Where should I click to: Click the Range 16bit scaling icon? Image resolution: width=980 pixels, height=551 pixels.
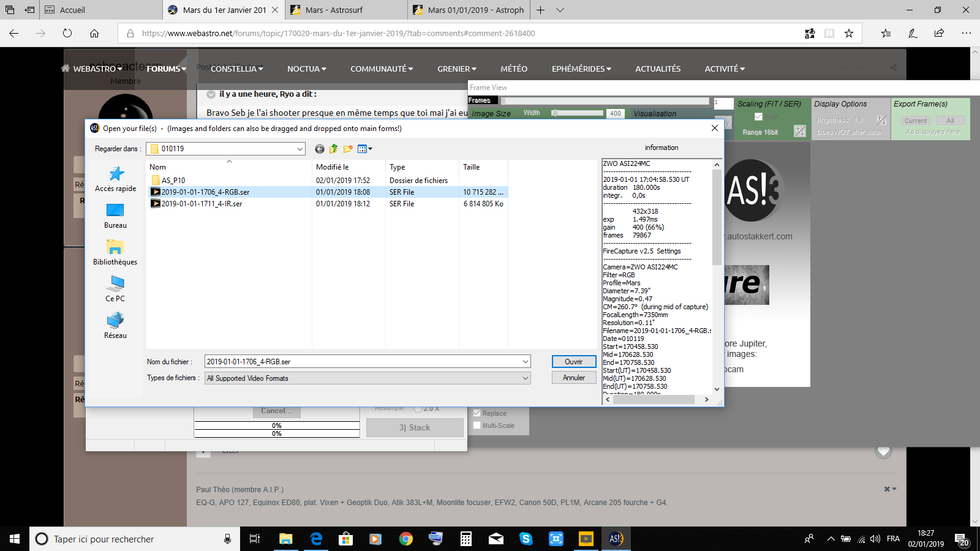tap(800, 131)
